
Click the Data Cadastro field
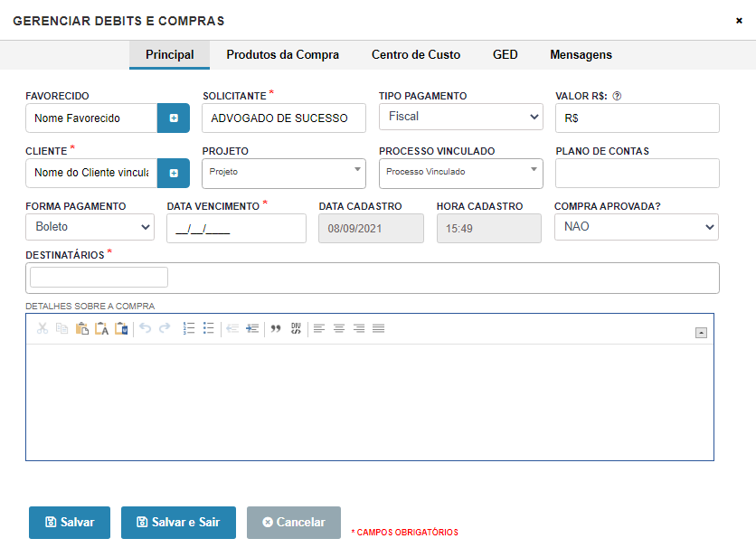(x=372, y=229)
